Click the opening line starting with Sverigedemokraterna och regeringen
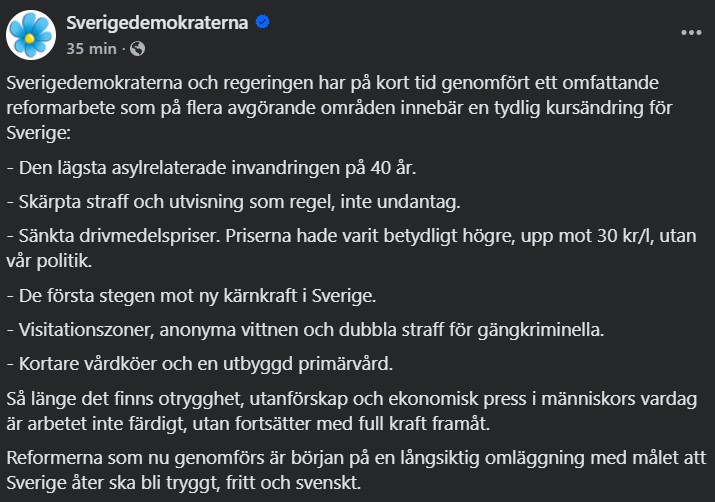This screenshot has height=502, width=715. point(332,83)
